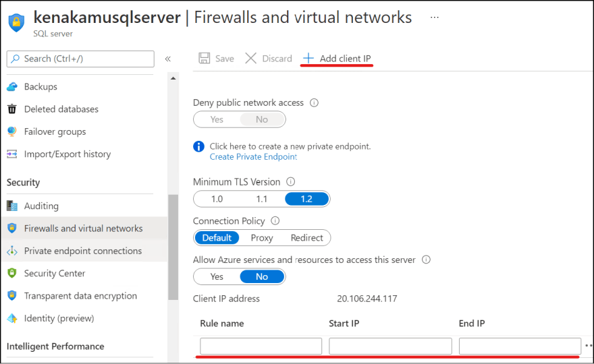Set Allow Azure services access to Yes
Screen dimensions: 594x364
tap(217, 276)
